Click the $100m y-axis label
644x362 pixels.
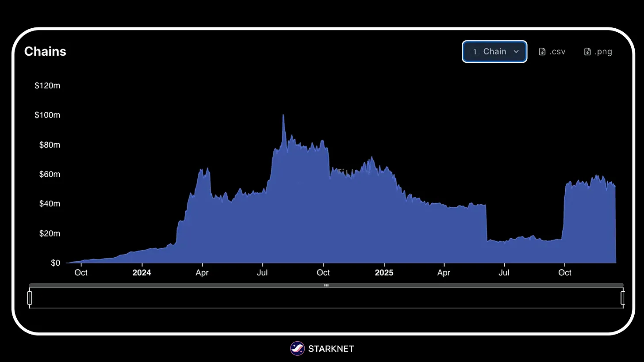(47, 115)
